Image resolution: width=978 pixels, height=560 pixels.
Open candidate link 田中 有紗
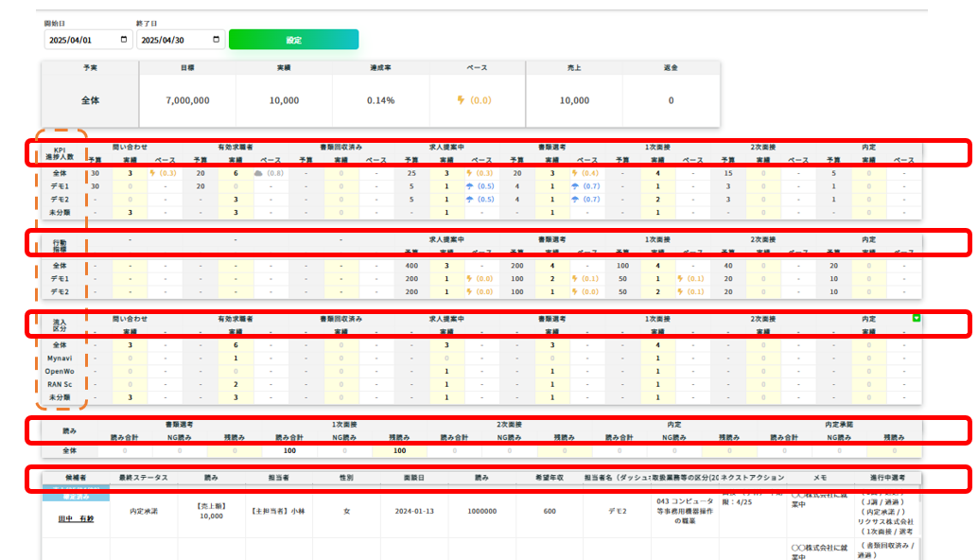(76, 518)
